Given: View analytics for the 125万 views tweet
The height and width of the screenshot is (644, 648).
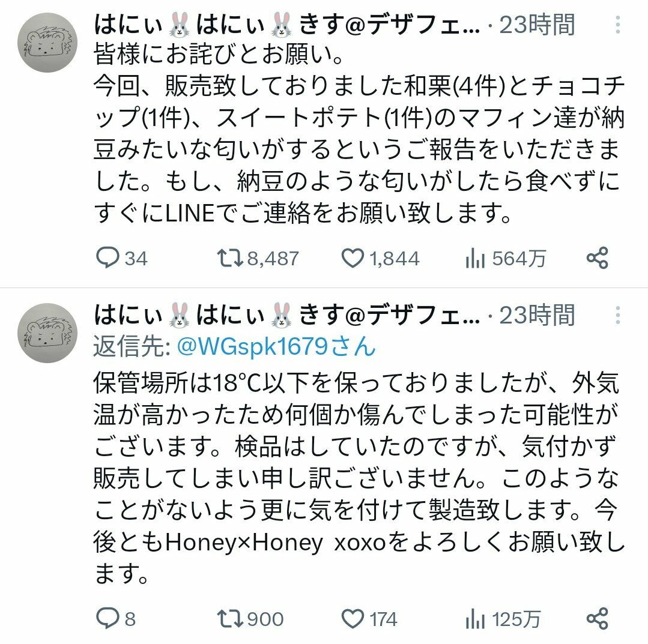Looking at the screenshot, I should click(x=503, y=619).
